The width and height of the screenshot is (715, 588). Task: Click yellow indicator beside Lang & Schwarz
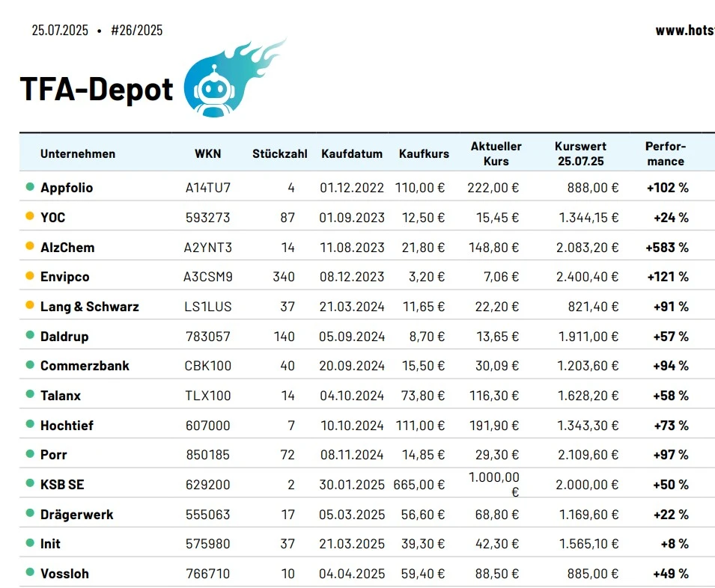[x=30, y=305]
